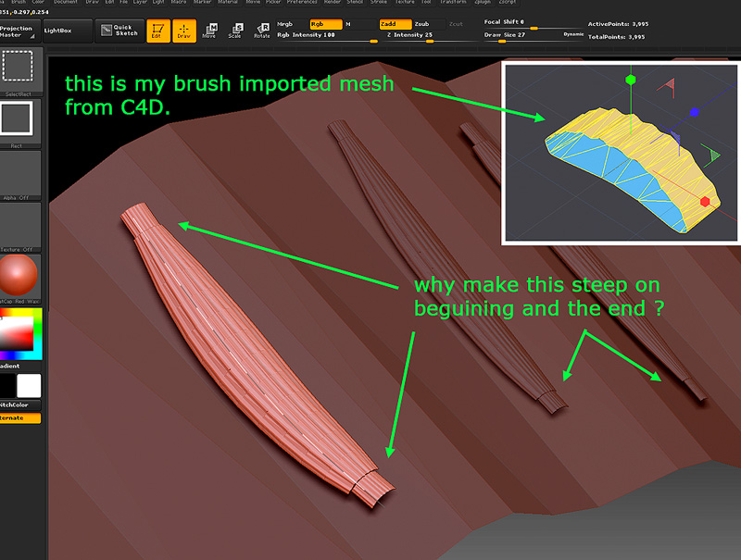Toggle Zadd sculpt mode
Viewport: 741px width, 560px height.
click(396, 24)
